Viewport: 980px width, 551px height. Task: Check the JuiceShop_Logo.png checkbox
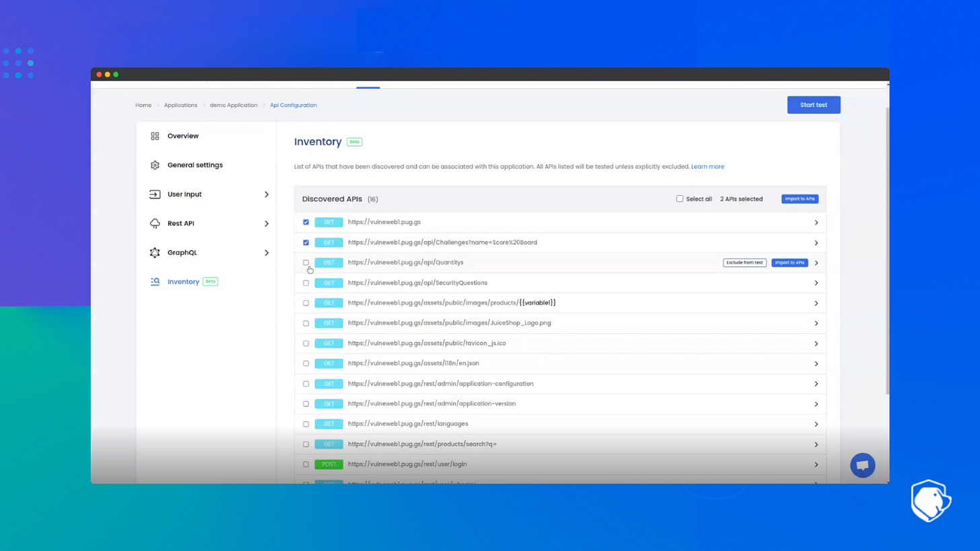click(306, 323)
